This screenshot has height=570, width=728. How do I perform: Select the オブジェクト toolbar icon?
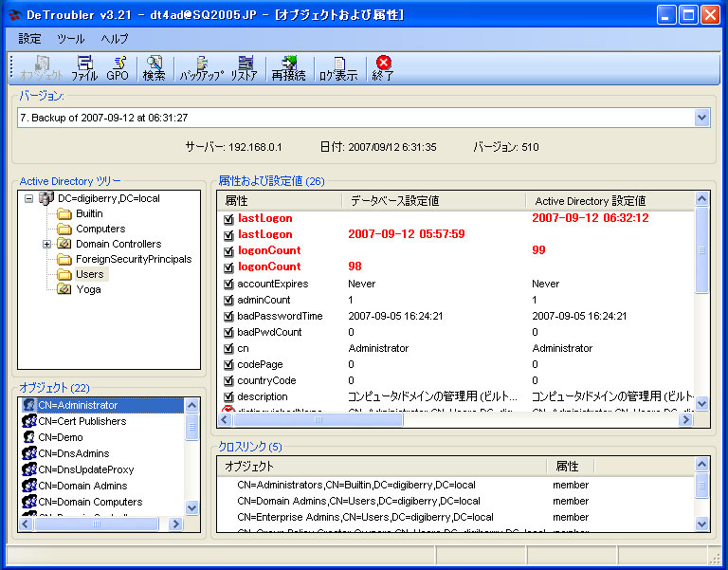[x=42, y=68]
